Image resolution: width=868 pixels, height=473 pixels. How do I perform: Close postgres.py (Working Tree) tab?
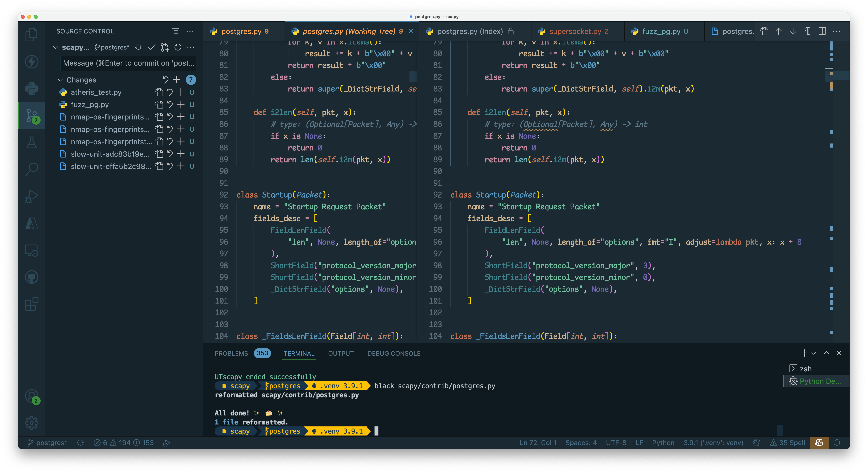pos(411,31)
